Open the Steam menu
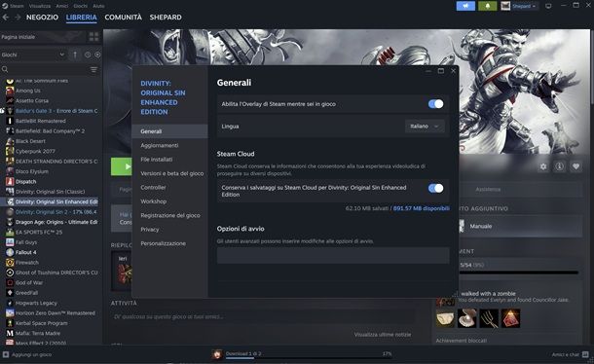 18,6
